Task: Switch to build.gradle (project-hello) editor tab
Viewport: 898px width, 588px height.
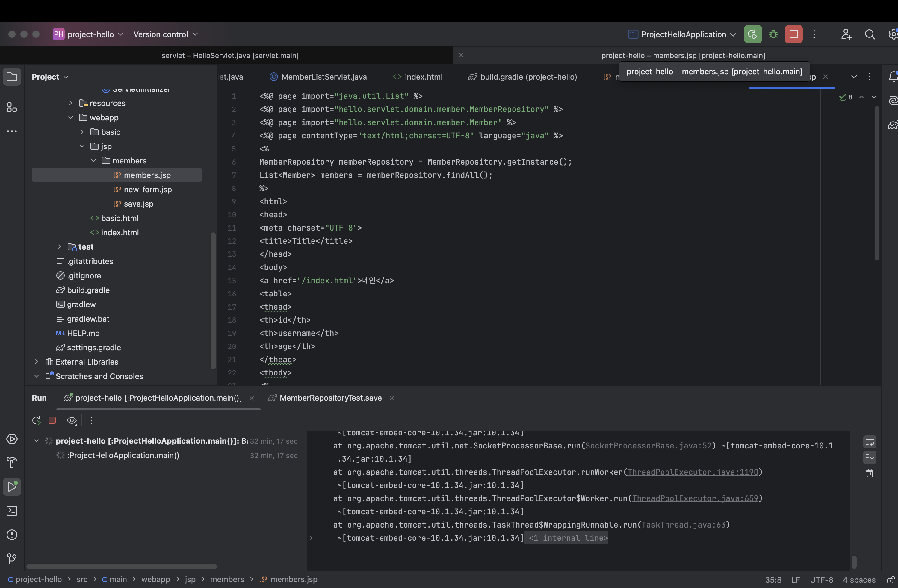Action: (x=522, y=77)
